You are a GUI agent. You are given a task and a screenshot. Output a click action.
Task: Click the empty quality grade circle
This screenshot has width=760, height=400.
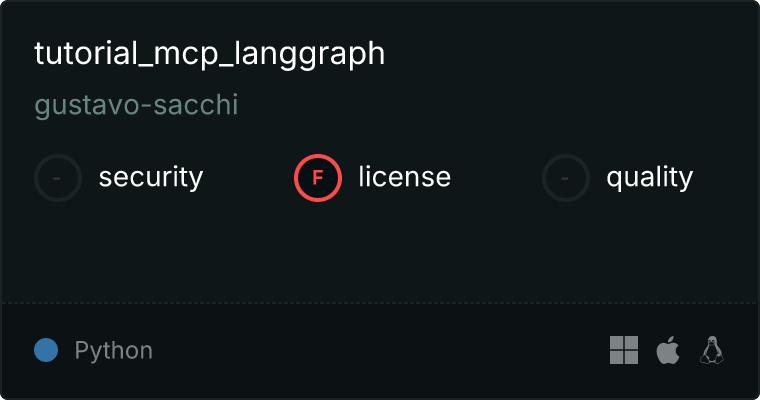tap(566, 178)
